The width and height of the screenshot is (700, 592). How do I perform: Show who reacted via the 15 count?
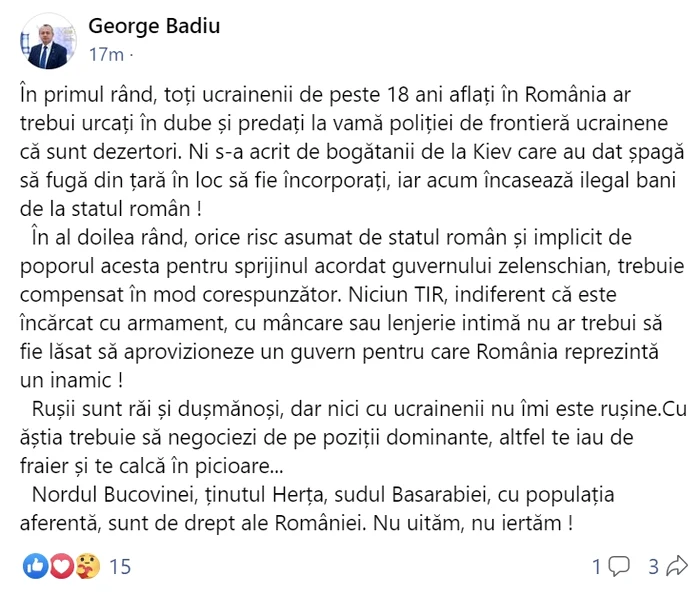point(120,567)
